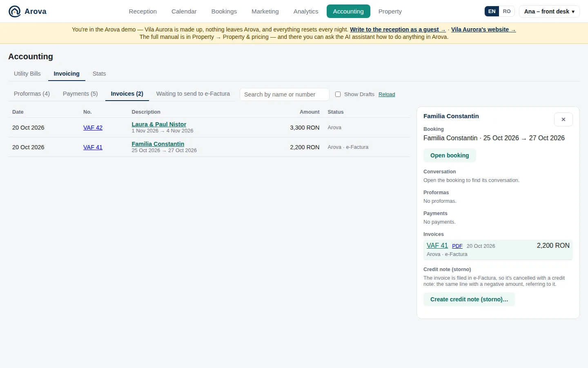Close the Familia Constantin details panel
Image resolution: width=588 pixels, height=368 pixels.
coord(563,119)
